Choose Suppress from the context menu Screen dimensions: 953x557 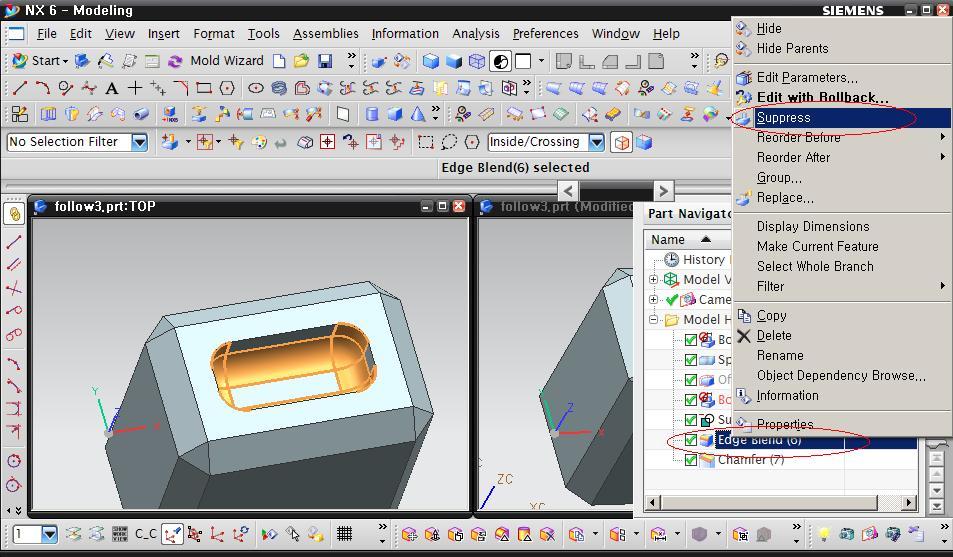click(x=783, y=118)
